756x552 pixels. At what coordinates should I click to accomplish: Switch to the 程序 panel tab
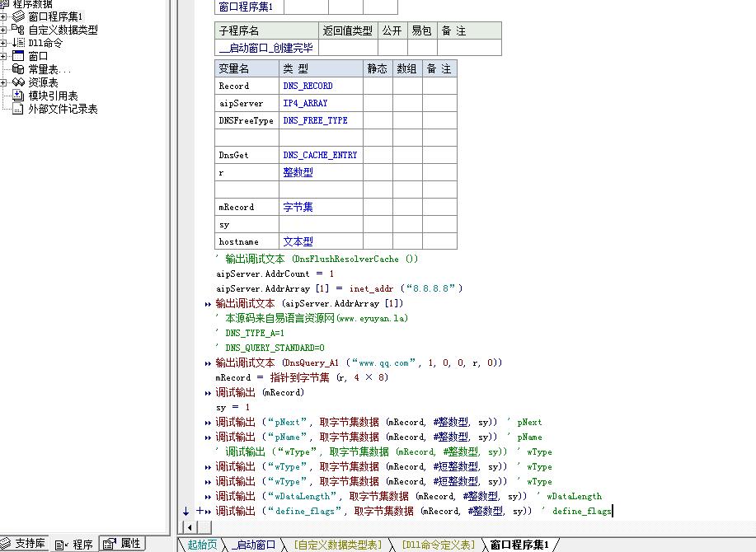click(x=73, y=545)
